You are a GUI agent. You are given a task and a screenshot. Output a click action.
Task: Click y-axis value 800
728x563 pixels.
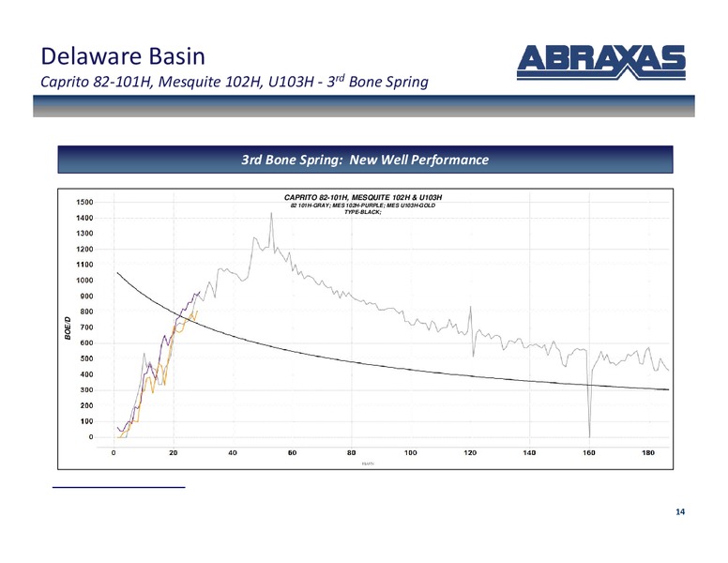pos(86,312)
